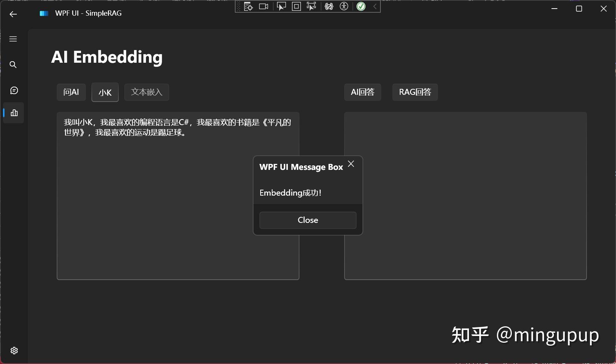
Task: Enable track focused element tool
Action: coord(311,6)
